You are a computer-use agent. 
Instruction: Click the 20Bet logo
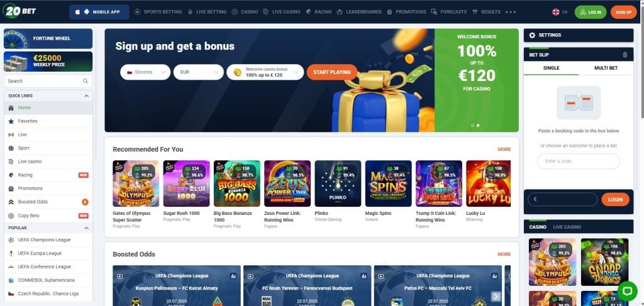19,11
